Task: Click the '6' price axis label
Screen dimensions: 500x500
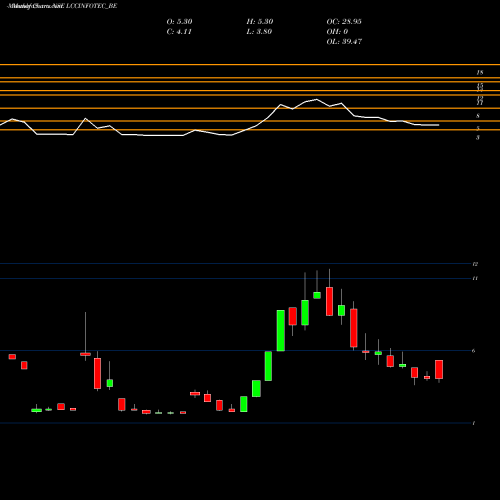Action: coord(473,351)
